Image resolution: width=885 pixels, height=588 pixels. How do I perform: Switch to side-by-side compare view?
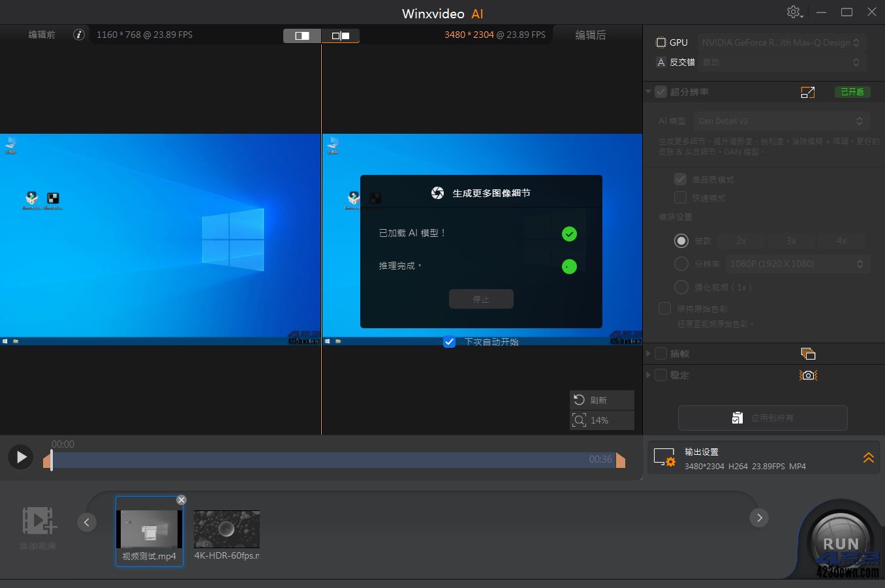pos(340,36)
